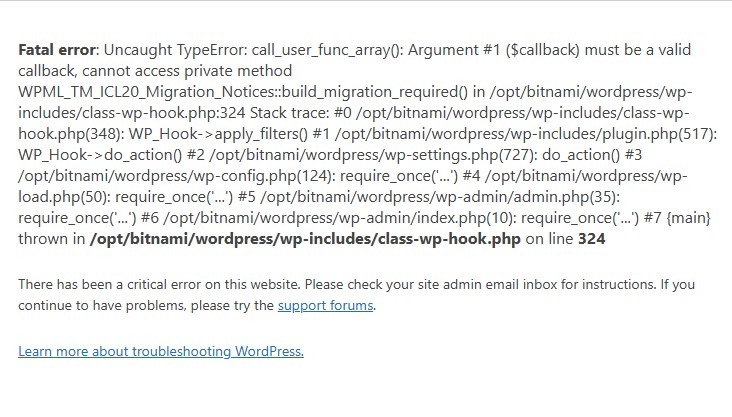Click the critical error message paragraph
732x417 pixels.
[357, 295]
